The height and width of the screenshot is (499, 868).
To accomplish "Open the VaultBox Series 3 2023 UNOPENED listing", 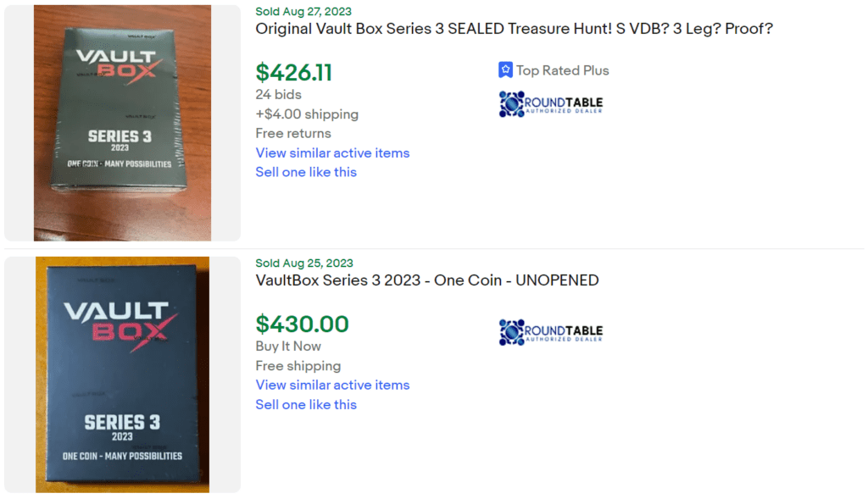I will pos(426,280).
